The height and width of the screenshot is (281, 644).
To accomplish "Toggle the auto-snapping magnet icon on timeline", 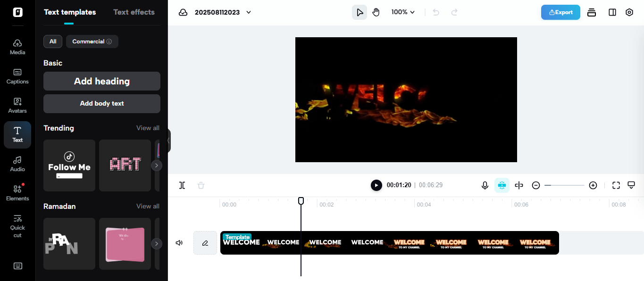I will point(502,185).
